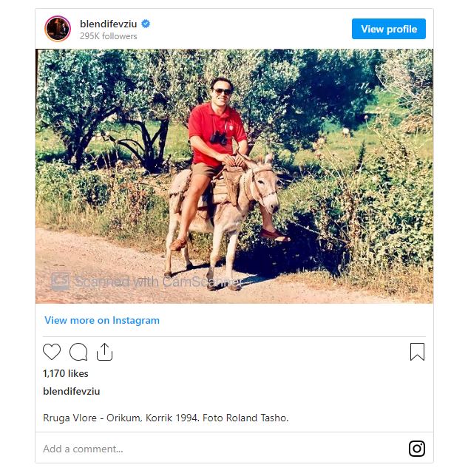Open the 1,170 likes count
The image size is (451, 476).
tap(66, 374)
